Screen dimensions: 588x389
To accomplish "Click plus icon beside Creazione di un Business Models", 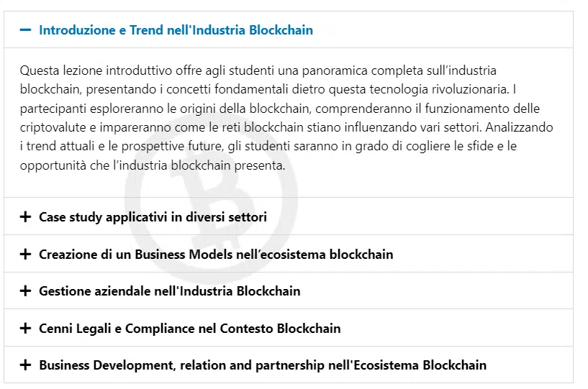I will [x=26, y=255].
